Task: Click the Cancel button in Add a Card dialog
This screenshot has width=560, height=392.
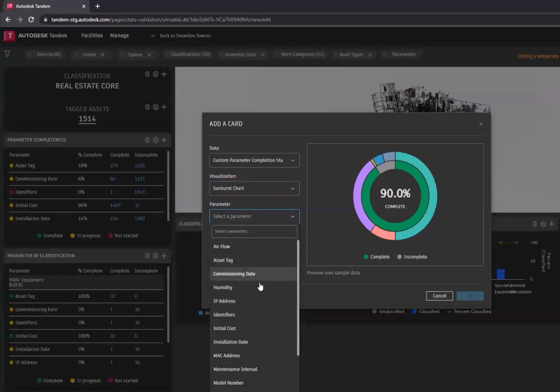Action: tap(439, 295)
